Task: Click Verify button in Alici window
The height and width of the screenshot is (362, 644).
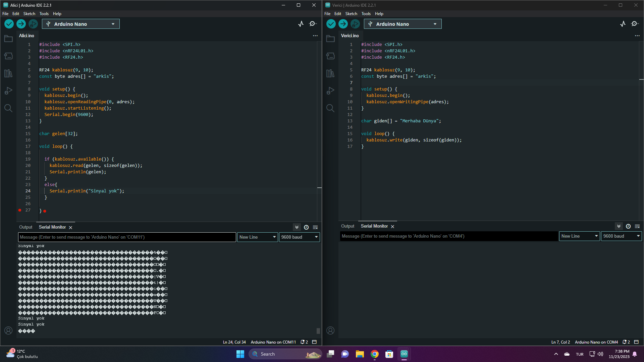Action: point(9,24)
